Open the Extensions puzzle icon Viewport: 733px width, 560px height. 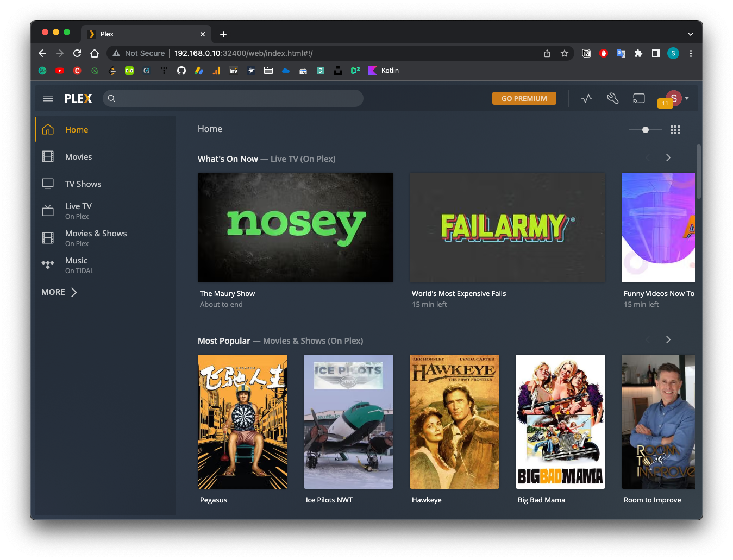pos(638,53)
